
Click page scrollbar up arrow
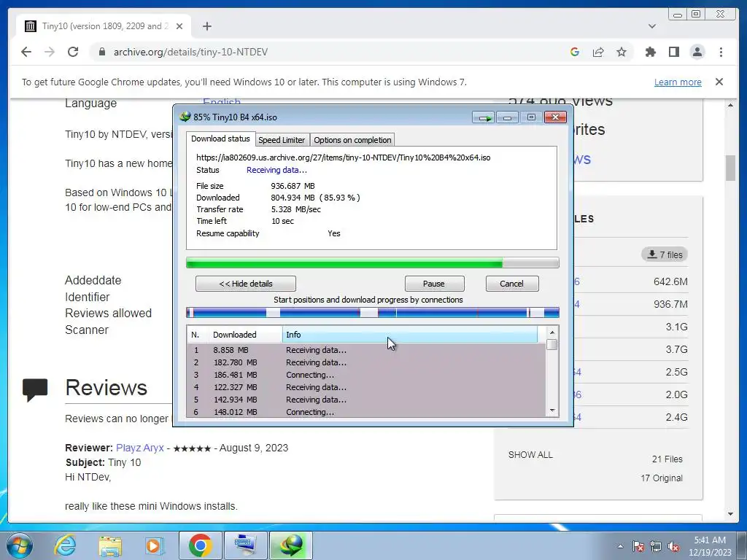[730, 105]
